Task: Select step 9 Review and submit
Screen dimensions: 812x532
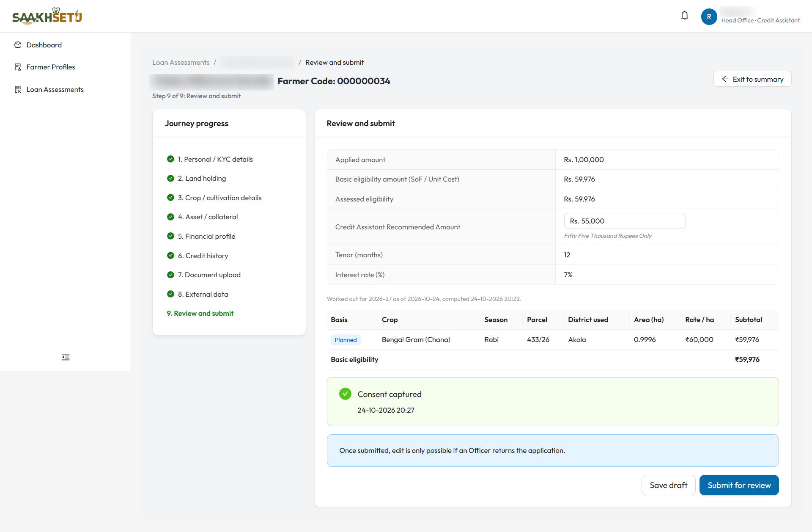Action: pyautogui.click(x=200, y=313)
